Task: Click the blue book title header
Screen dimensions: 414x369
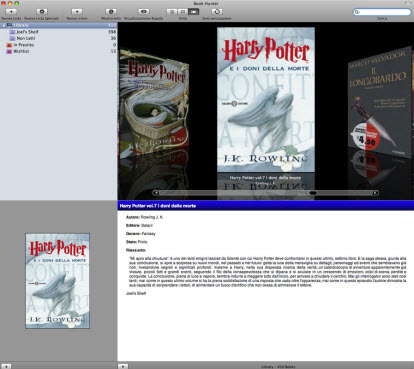Action: click(x=266, y=206)
